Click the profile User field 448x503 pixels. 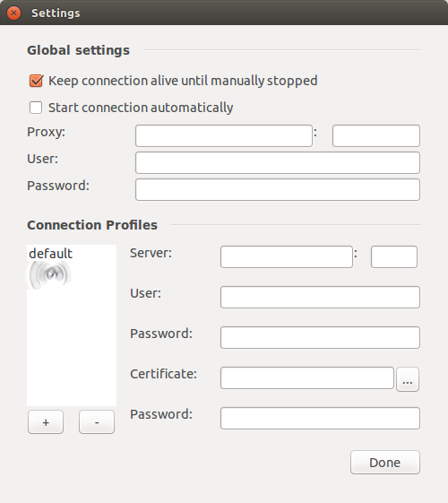[320, 297]
